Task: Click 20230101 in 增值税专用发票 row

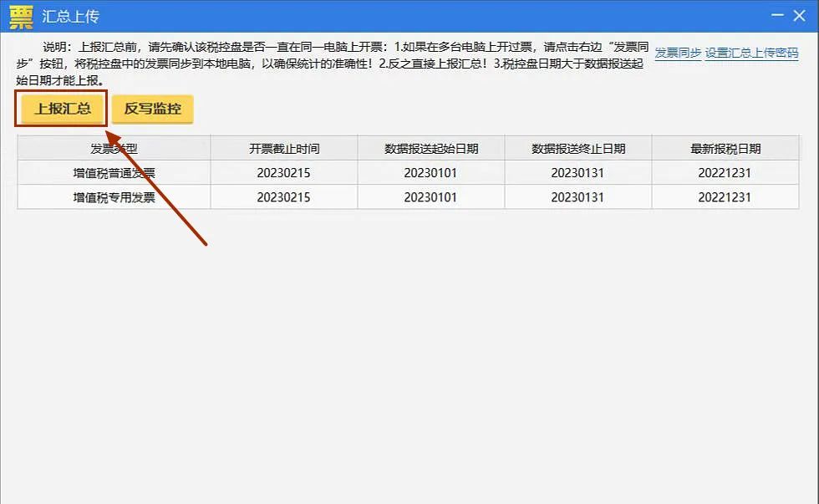Action: pos(430,197)
